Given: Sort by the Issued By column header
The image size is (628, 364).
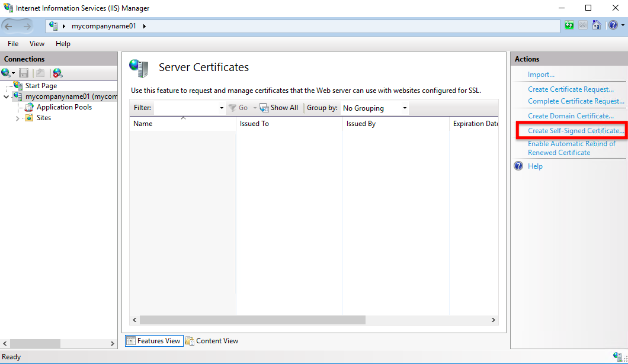Looking at the screenshot, I should [x=396, y=124].
